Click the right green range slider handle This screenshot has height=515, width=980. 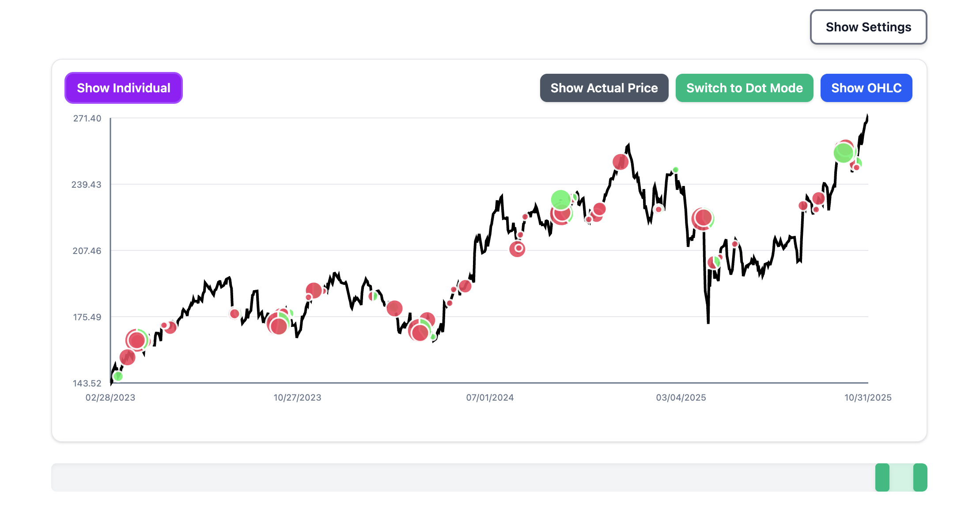(x=920, y=477)
